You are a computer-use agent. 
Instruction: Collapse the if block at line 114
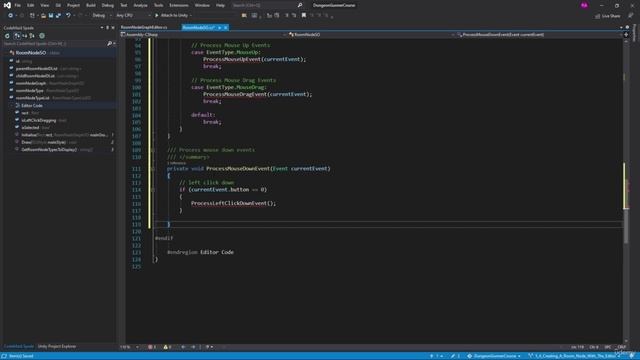point(153,190)
